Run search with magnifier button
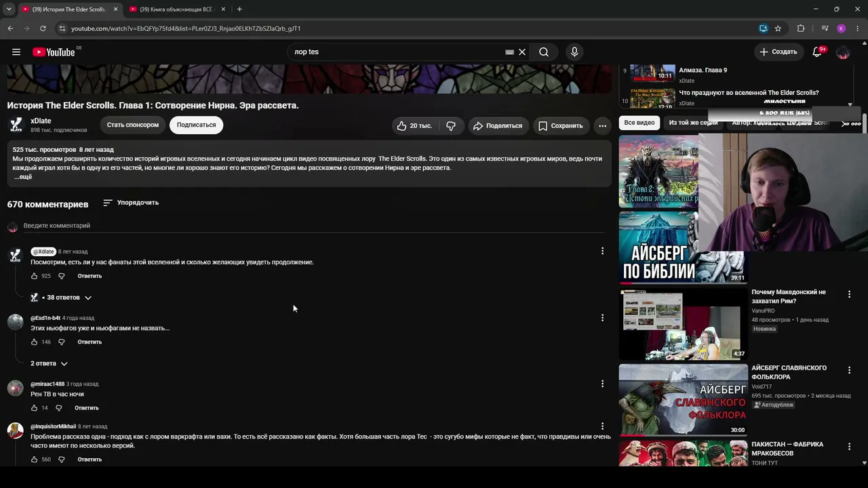This screenshot has width=868, height=488. pyautogui.click(x=544, y=52)
